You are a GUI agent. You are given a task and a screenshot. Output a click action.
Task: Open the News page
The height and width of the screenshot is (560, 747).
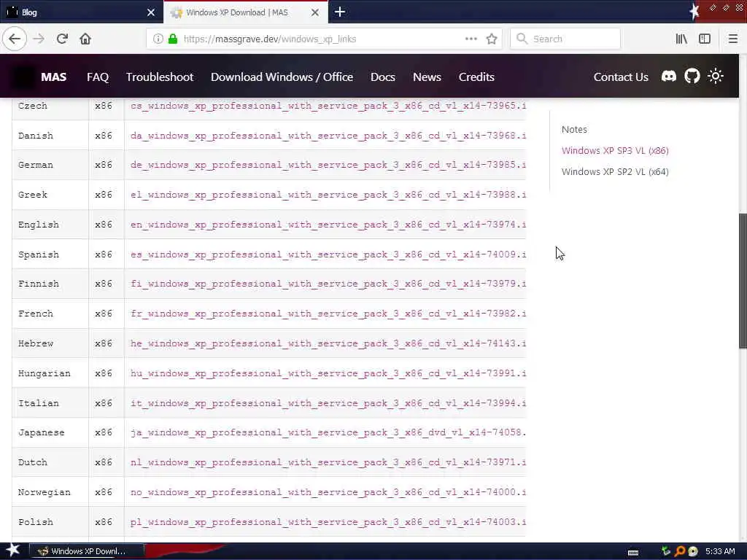coord(427,77)
